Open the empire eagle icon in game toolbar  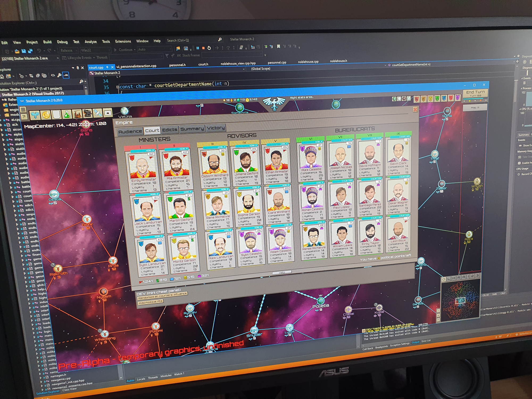pos(35,115)
